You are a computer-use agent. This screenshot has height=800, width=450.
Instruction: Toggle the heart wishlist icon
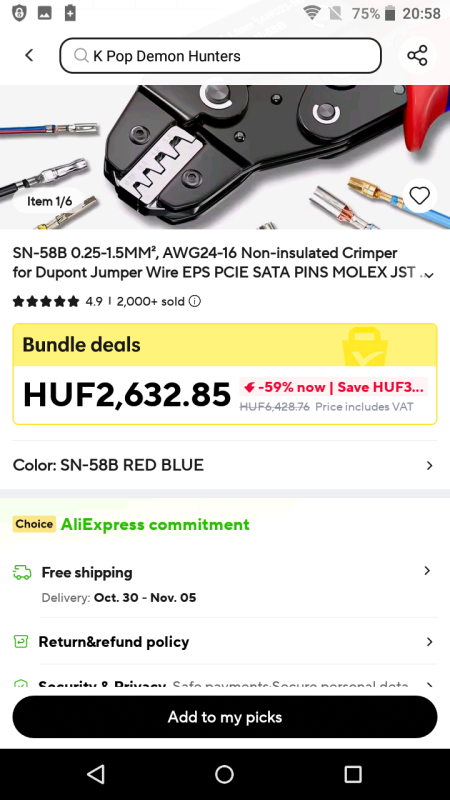pos(419,196)
